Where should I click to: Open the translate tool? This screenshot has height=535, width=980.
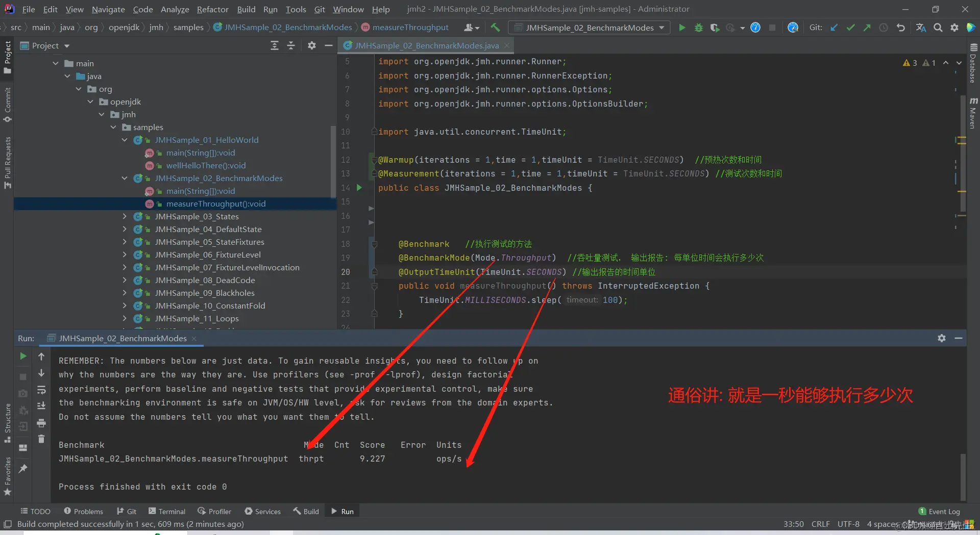(x=921, y=28)
